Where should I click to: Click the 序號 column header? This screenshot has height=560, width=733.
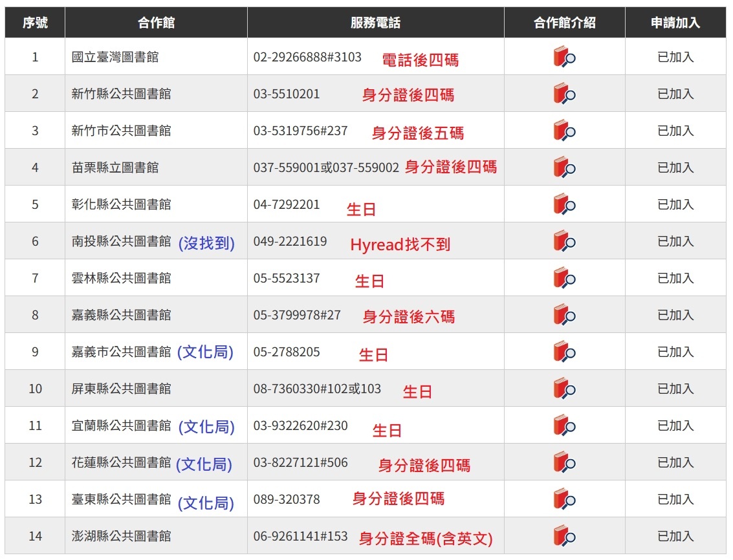[35, 23]
